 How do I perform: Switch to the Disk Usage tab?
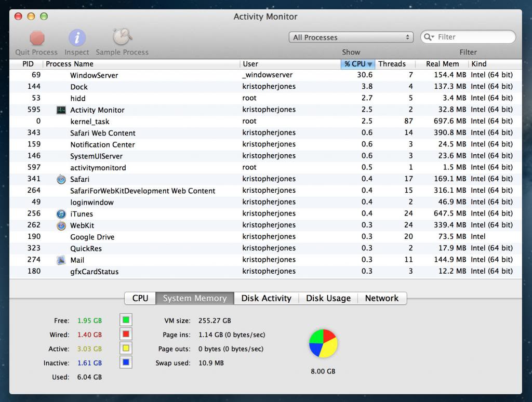pyautogui.click(x=328, y=298)
